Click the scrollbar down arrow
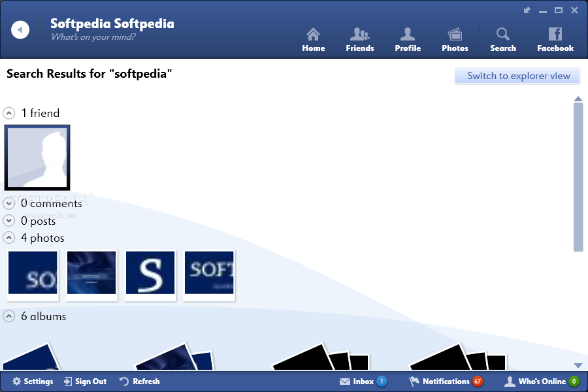588x392 pixels. [x=578, y=366]
